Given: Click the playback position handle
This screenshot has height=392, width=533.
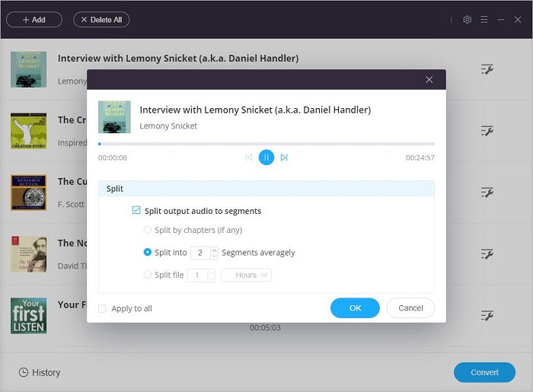Looking at the screenshot, I should click(x=100, y=144).
